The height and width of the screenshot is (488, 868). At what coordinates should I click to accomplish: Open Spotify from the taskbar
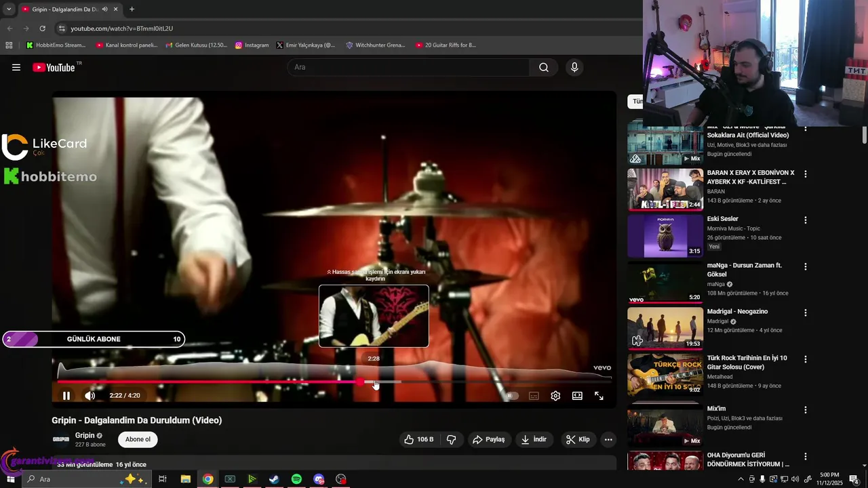pyautogui.click(x=296, y=479)
